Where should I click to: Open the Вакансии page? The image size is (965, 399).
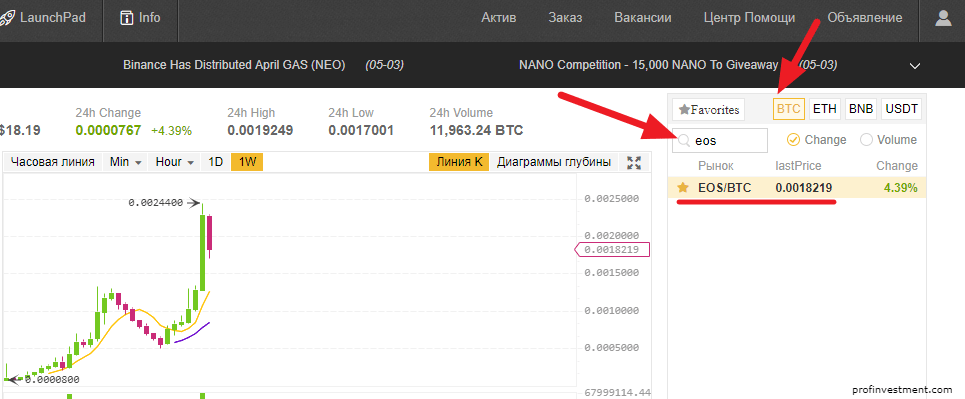[643, 18]
